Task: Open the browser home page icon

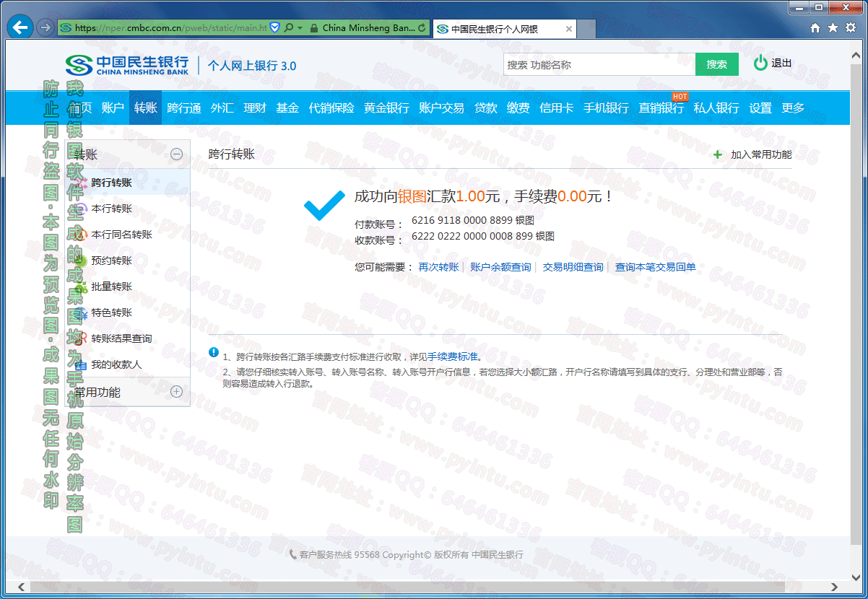Action: pos(815,28)
